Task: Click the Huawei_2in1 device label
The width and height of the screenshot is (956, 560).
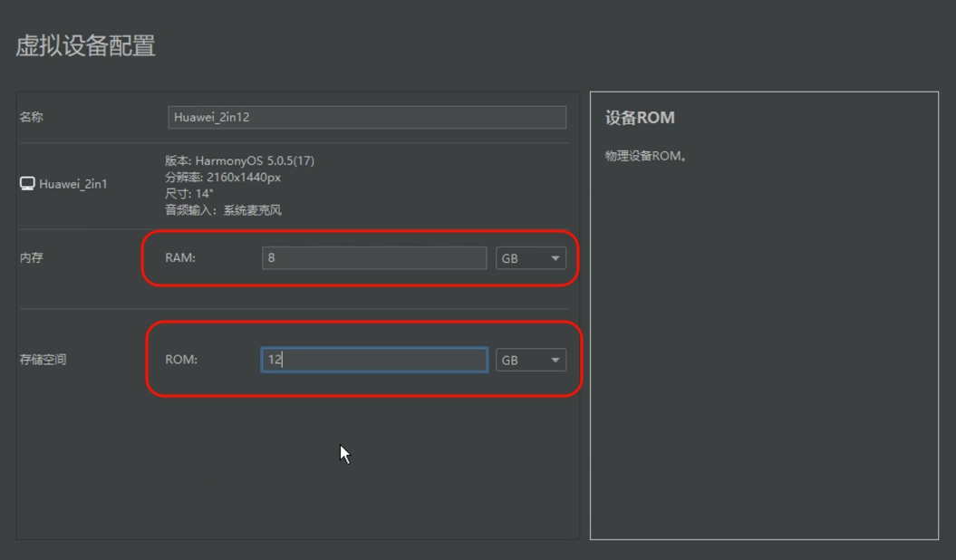Action: (x=73, y=184)
